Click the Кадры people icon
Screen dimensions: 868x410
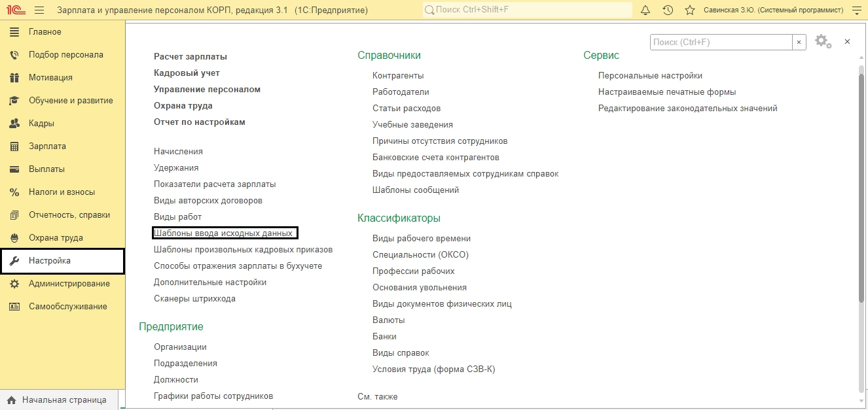click(14, 124)
